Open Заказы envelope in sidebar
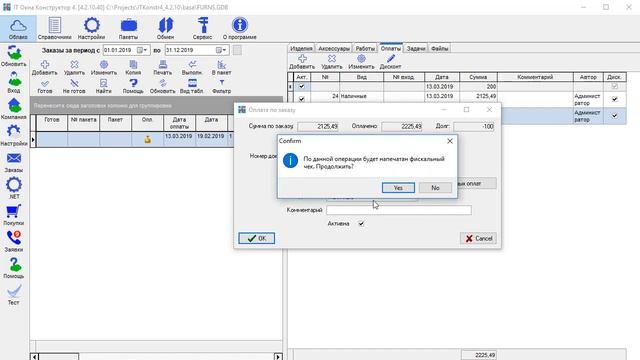The image size is (640, 360). point(14,162)
